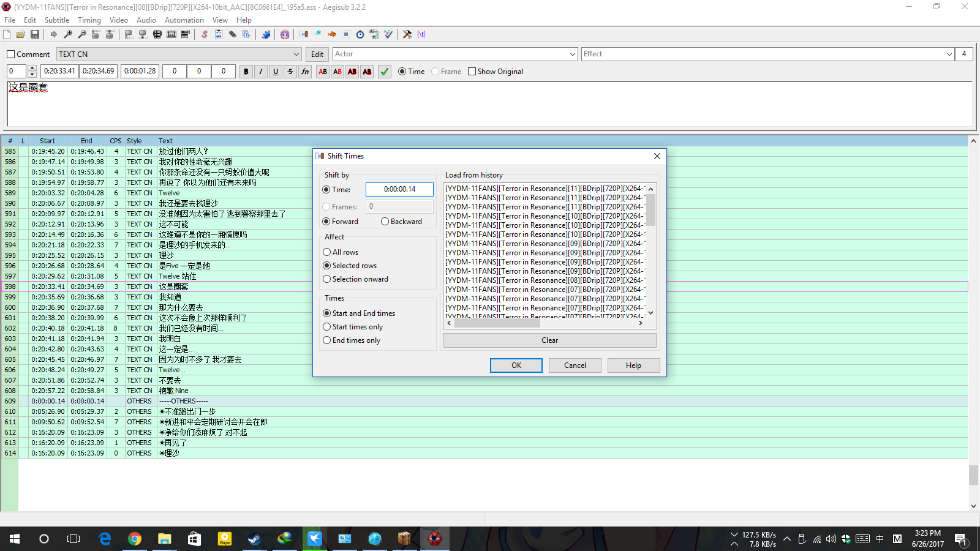The height and width of the screenshot is (551, 980).
Task: Open Timing Post-Processor clock icon
Action: point(360,34)
